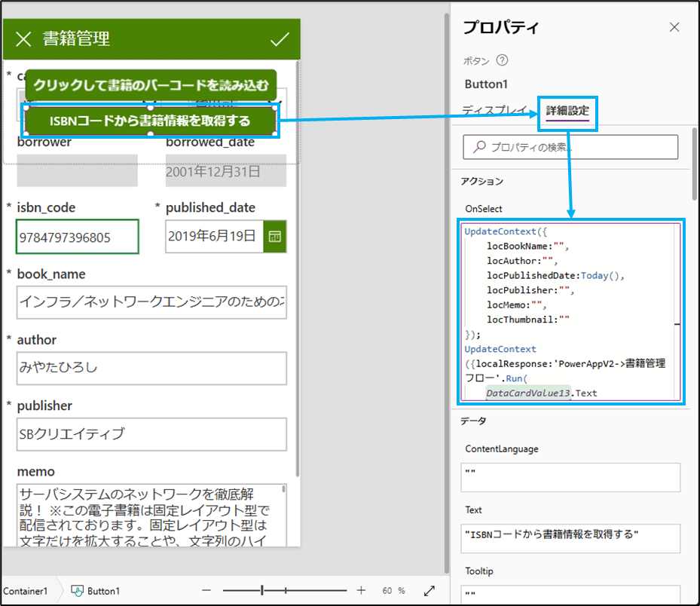Click the OnSelect property label
The image size is (700, 606).
coord(484,209)
